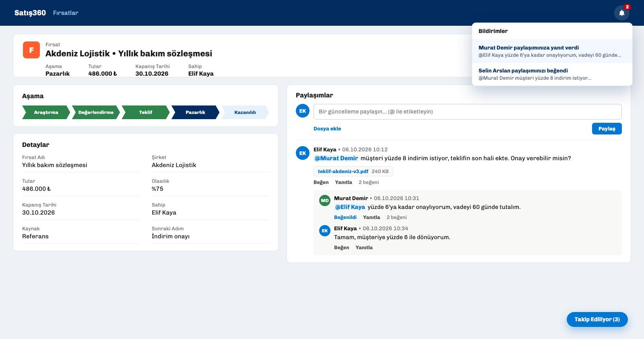This screenshot has height=339, width=644.
Task: Reply to Elif Kaya's 10:34 comment
Action: tap(364, 248)
